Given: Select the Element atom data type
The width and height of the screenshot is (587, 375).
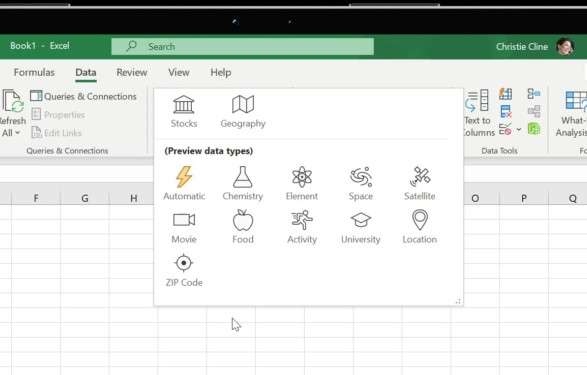Looking at the screenshot, I should [x=302, y=183].
